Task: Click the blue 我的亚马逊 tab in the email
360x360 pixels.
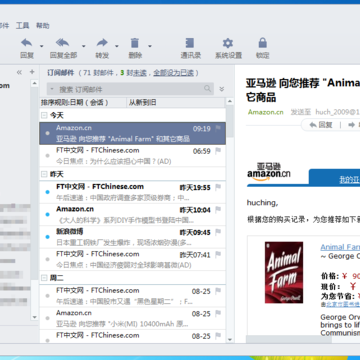Action: tap(334, 177)
